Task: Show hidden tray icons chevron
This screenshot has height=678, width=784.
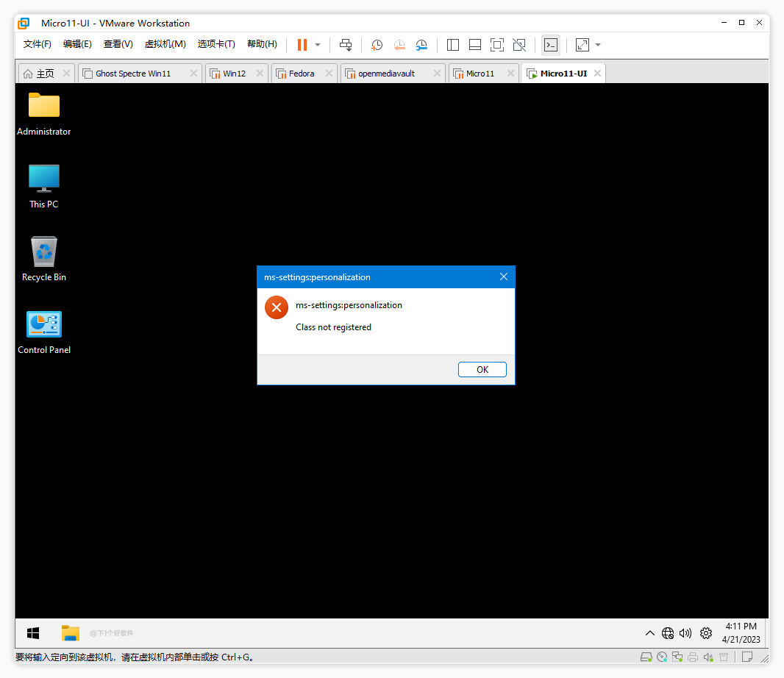Action: (649, 633)
